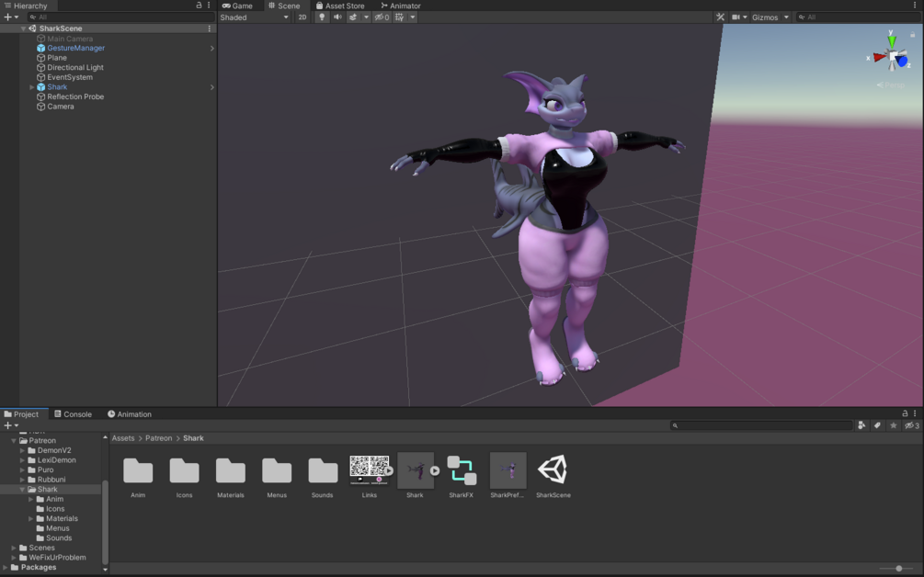Open the Materials folder thumbnail
The height and width of the screenshot is (577, 924).
(x=231, y=471)
